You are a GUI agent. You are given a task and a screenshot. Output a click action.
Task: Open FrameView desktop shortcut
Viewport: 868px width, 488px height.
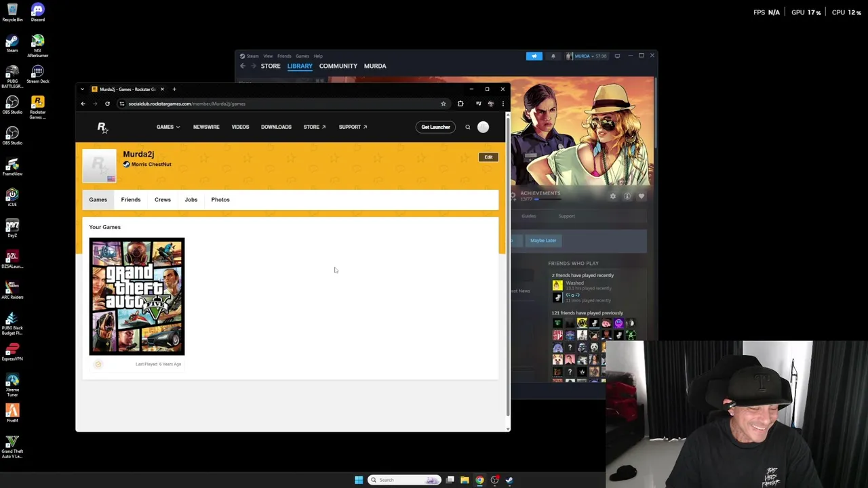(12, 167)
